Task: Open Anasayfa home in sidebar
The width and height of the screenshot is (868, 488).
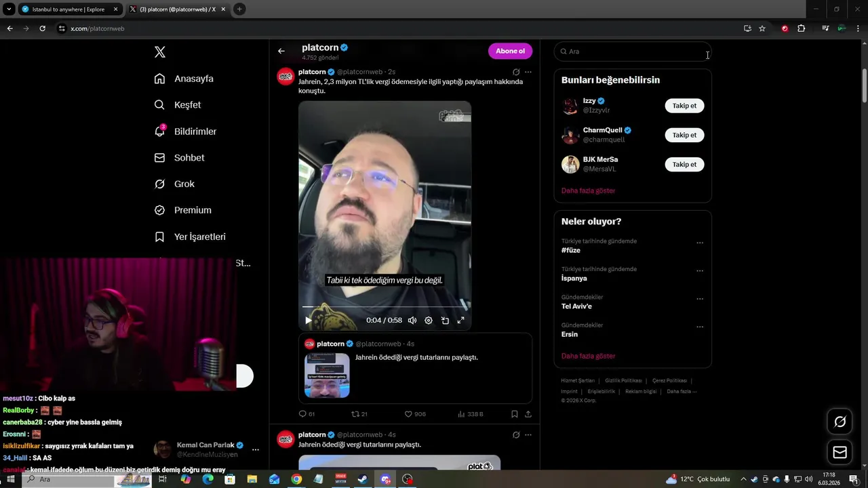Action: [x=184, y=79]
